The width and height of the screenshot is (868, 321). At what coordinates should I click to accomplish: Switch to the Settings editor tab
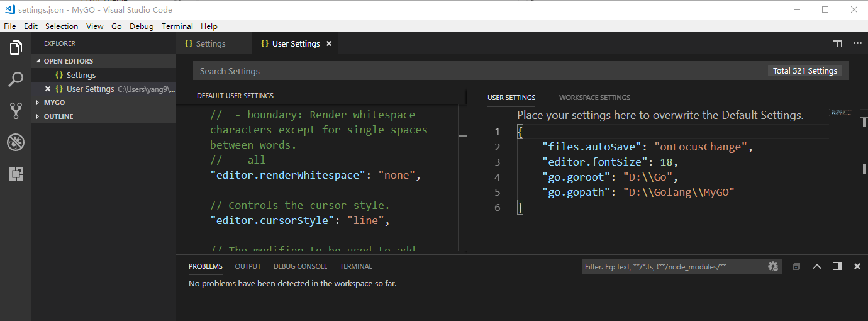pos(210,43)
